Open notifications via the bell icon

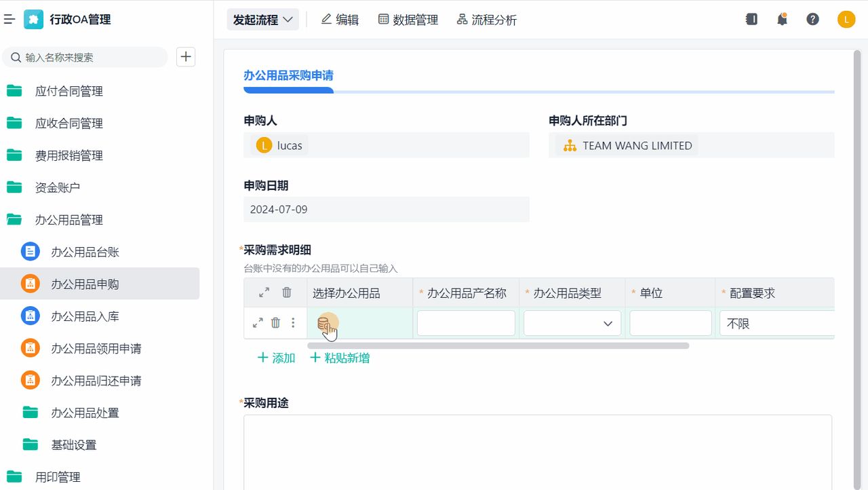coord(782,19)
